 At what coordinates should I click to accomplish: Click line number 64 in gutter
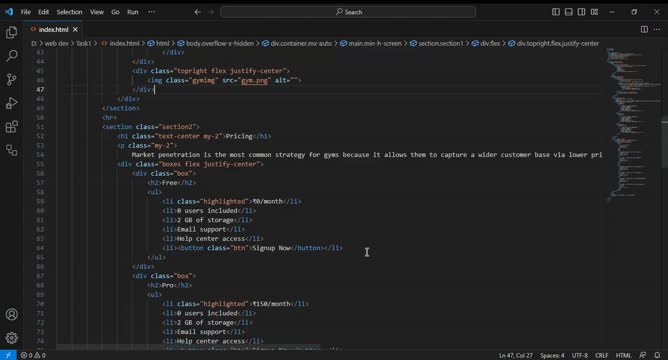pos(40,248)
